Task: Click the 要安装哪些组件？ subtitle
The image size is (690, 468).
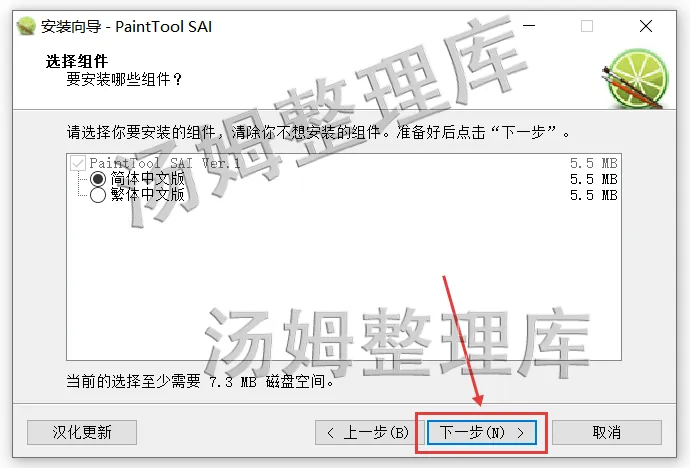Action: click(124, 79)
